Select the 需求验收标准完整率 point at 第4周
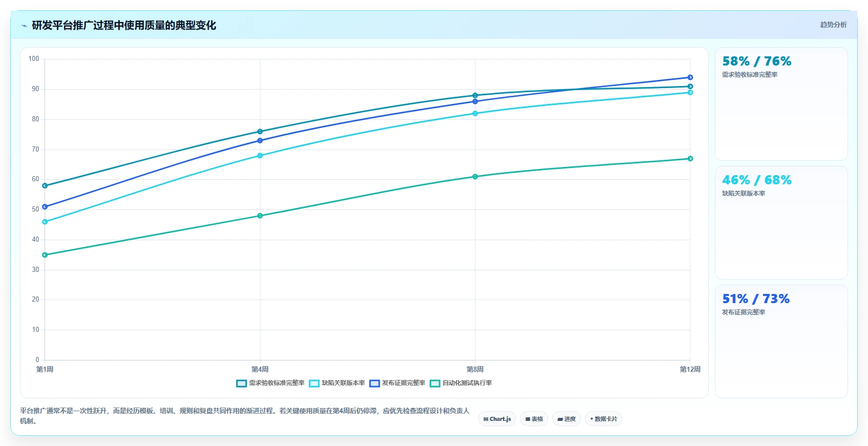The image size is (868, 446). point(260,132)
